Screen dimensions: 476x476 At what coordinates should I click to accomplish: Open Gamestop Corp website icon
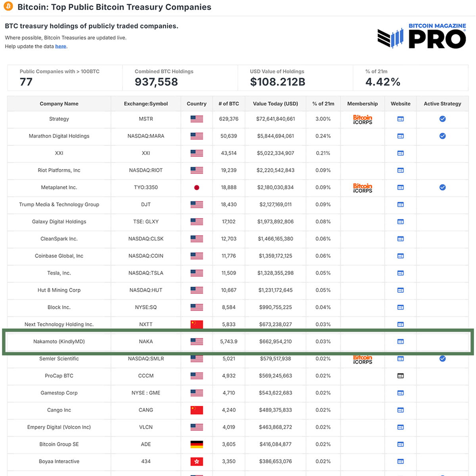(x=401, y=393)
